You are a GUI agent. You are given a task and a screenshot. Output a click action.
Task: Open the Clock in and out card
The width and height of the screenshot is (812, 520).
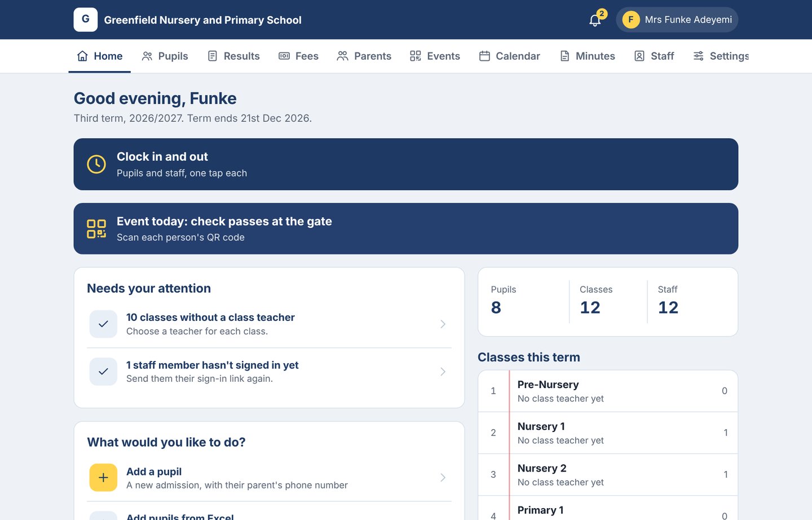pyautogui.click(x=406, y=164)
